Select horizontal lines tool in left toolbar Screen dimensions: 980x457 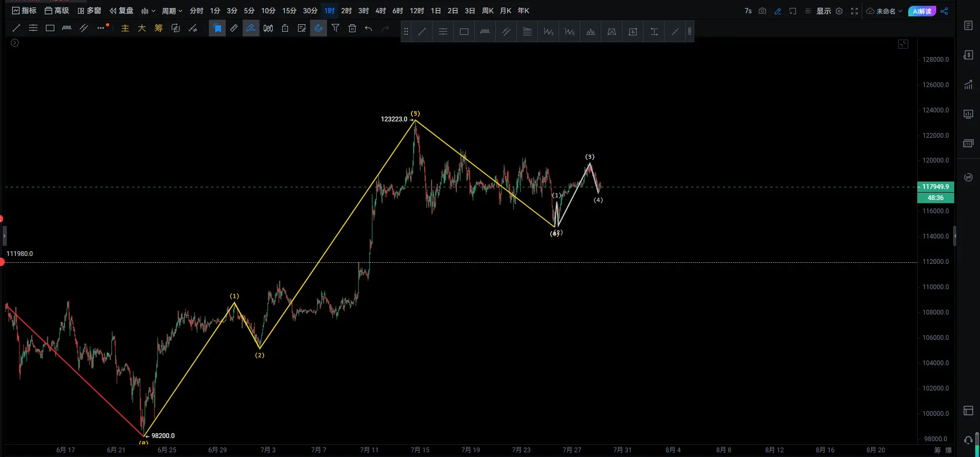tap(33, 28)
